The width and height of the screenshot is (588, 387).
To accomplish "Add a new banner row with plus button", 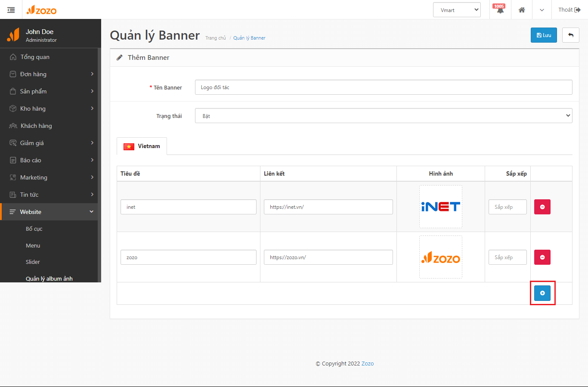I will pos(542,293).
